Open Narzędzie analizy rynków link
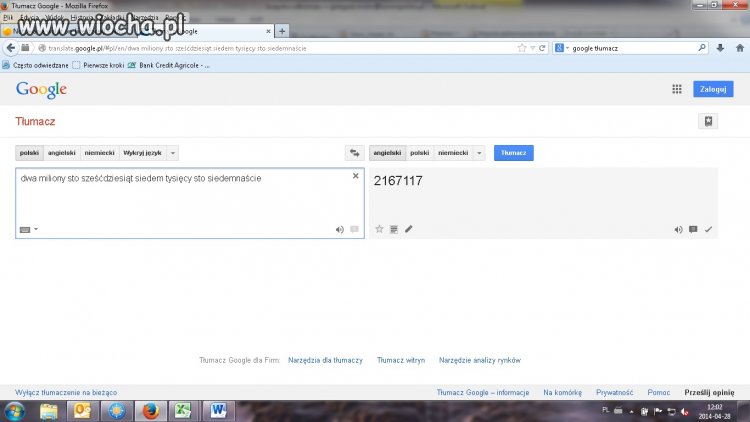 [x=480, y=360]
